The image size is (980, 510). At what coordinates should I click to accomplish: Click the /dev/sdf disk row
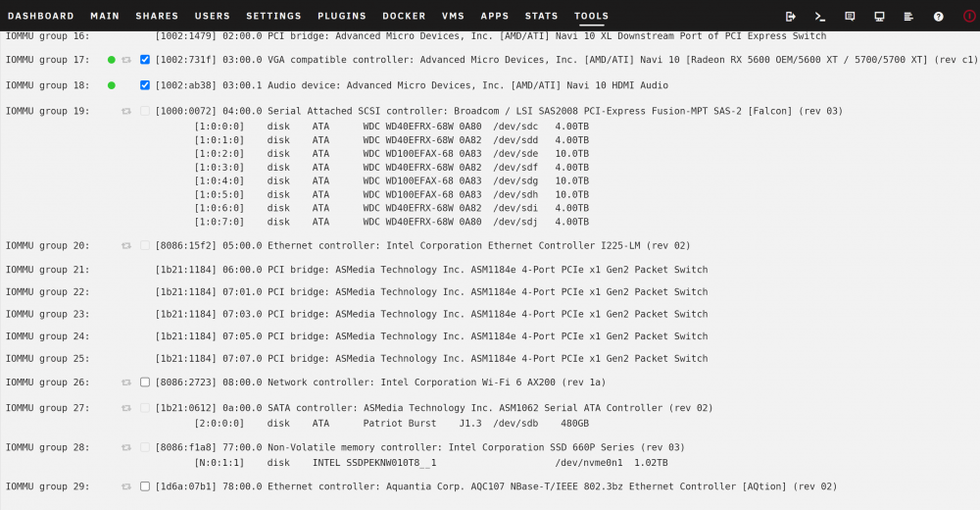[x=392, y=168]
